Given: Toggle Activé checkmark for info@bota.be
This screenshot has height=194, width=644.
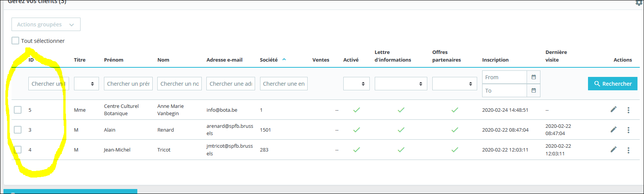Looking at the screenshot, I should click(356, 110).
